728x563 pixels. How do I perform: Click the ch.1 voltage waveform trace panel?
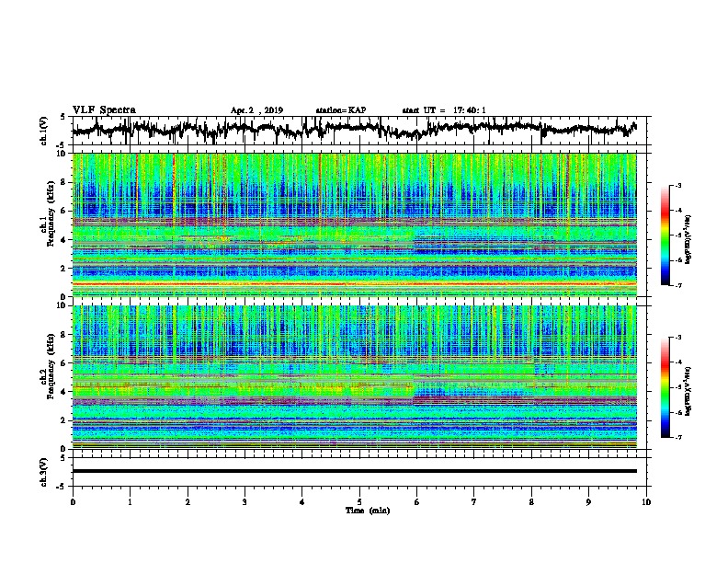[x=361, y=131]
